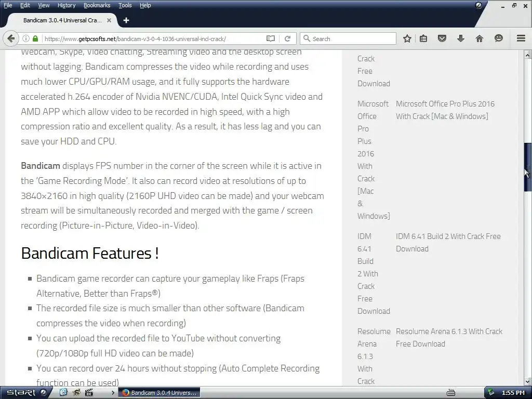This screenshot has height=399, width=532.
Task: Open Microsoft Office Pro Plus 2016 With Crack link
Action: click(x=445, y=110)
